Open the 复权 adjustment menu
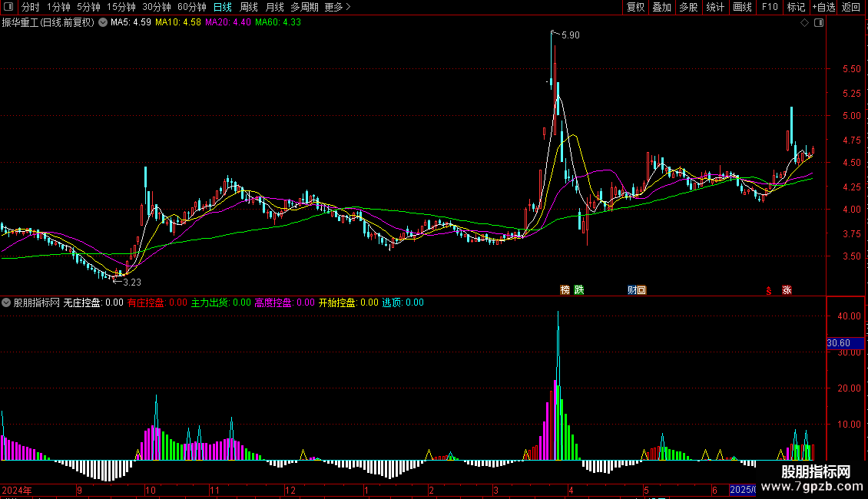Screen dimensions: 868x499 635,7
